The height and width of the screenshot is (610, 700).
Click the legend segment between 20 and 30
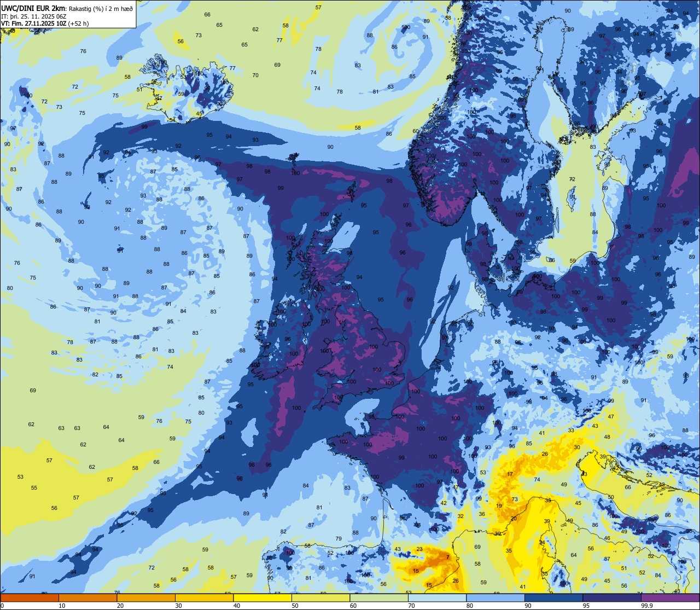(146, 597)
